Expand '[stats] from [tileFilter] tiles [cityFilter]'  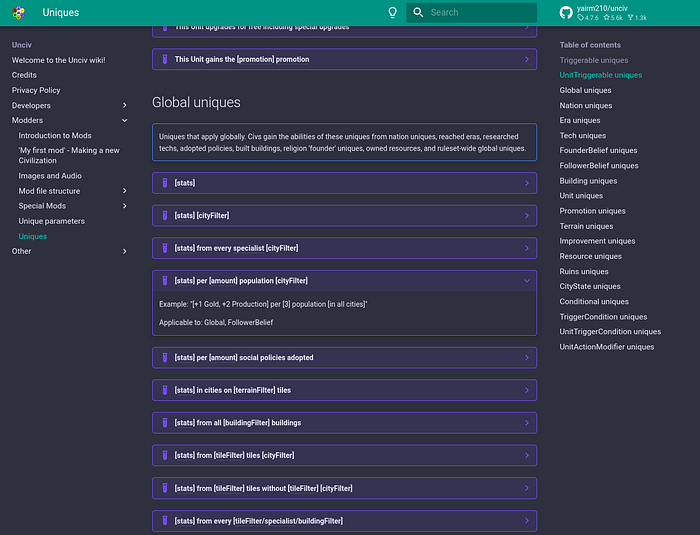tap(344, 456)
